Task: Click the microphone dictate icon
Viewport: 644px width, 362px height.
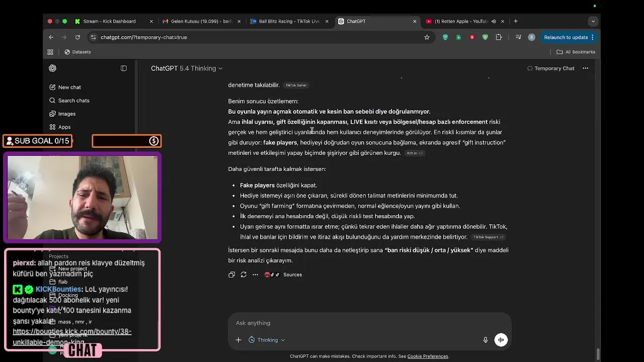Action: coord(486,340)
